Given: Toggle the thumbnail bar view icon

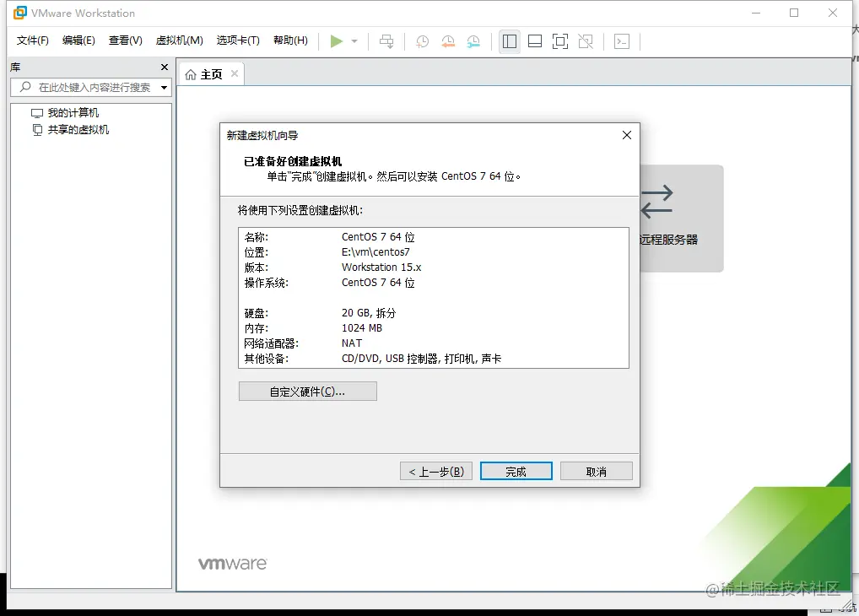Looking at the screenshot, I should point(535,41).
